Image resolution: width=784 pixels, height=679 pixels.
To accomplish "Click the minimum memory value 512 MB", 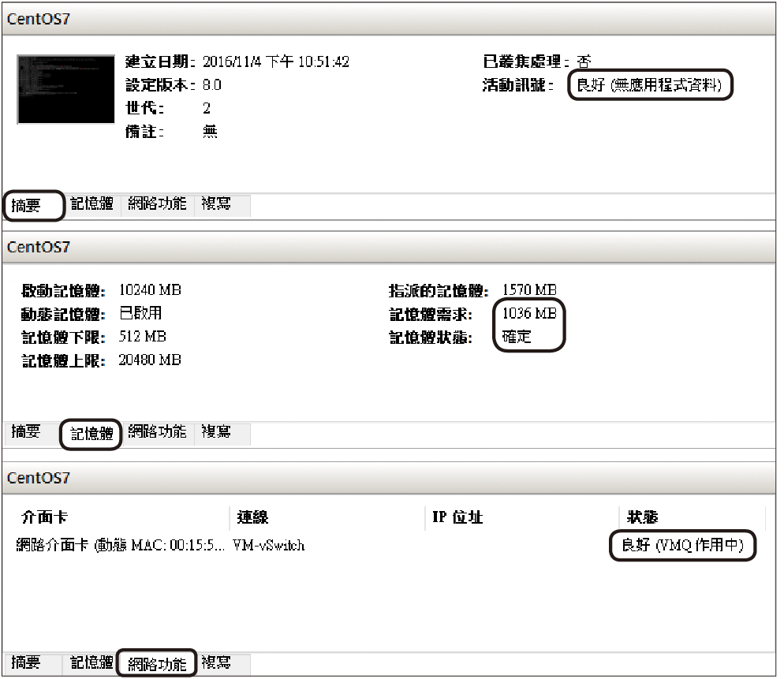I will click(x=143, y=337).
